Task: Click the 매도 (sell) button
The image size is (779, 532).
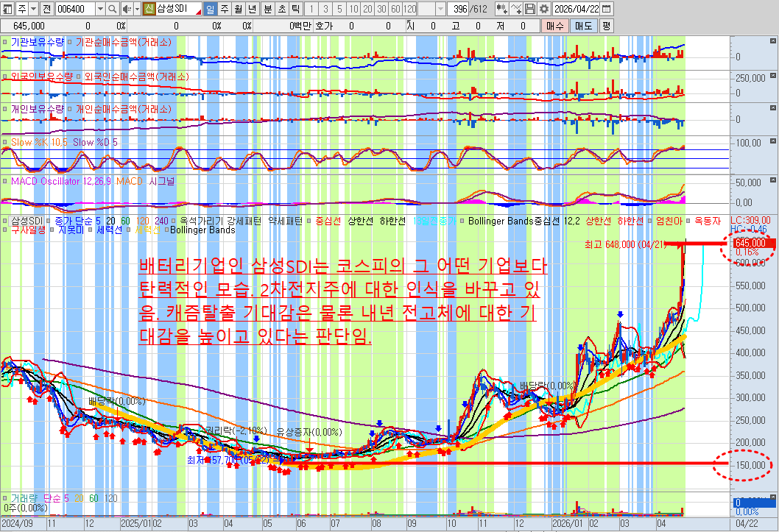Action: 582,25
